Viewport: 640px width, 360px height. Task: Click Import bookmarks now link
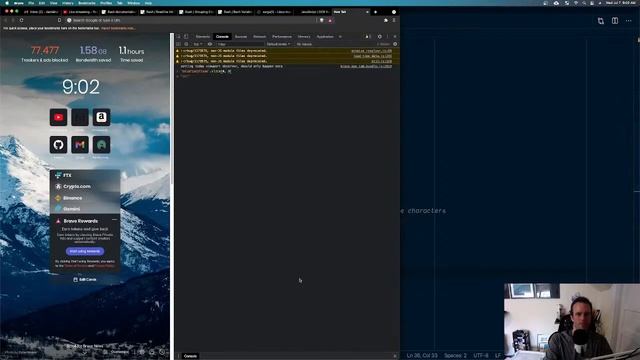[x=118, y=28]
